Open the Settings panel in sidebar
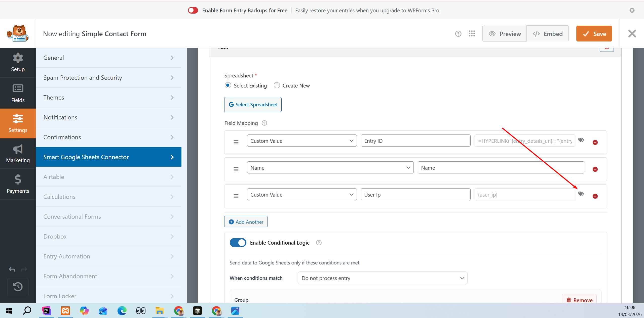The image size is (644, 318). tap(18, 123)
